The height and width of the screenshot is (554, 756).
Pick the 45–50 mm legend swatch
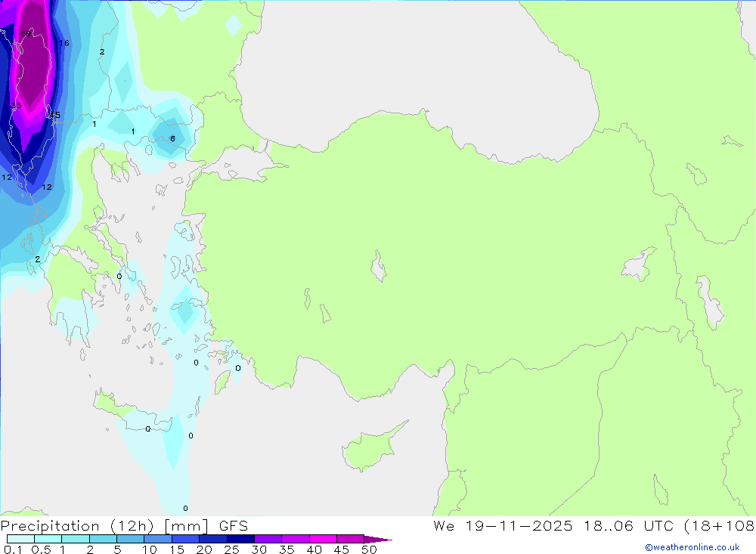click(350, 539)
